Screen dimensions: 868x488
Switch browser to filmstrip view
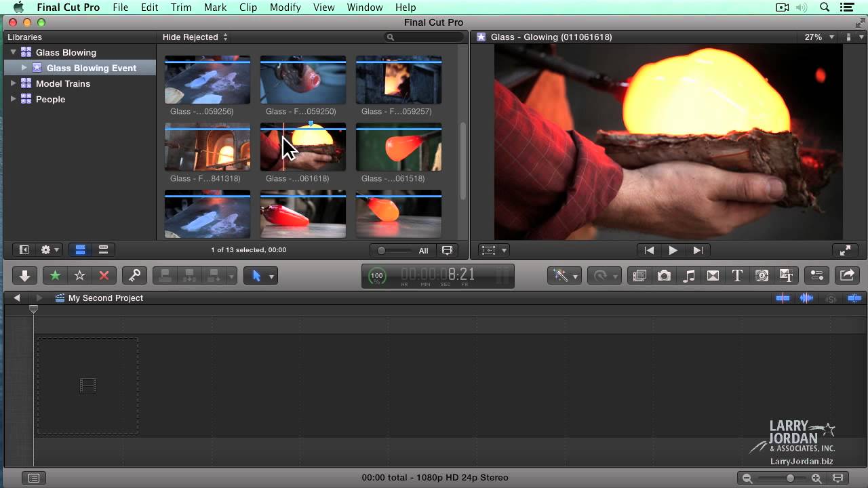click(x=80, y=250)
